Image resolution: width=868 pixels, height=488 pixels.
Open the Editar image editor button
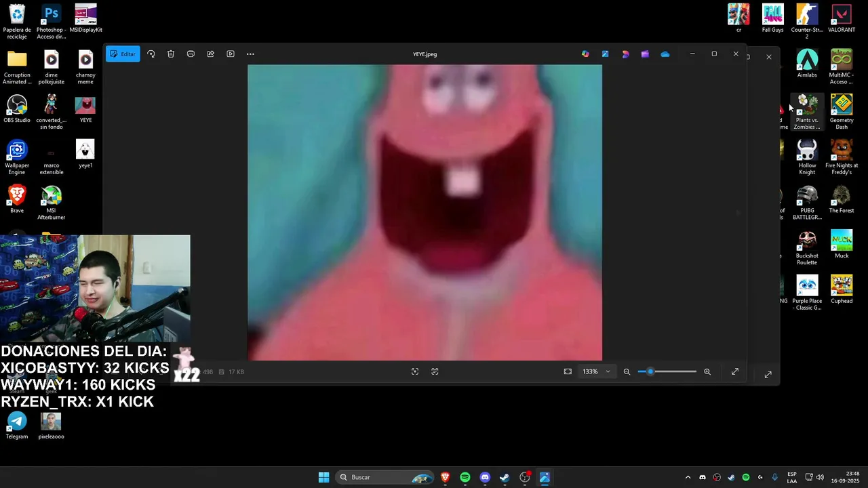[x=123, y=54]
